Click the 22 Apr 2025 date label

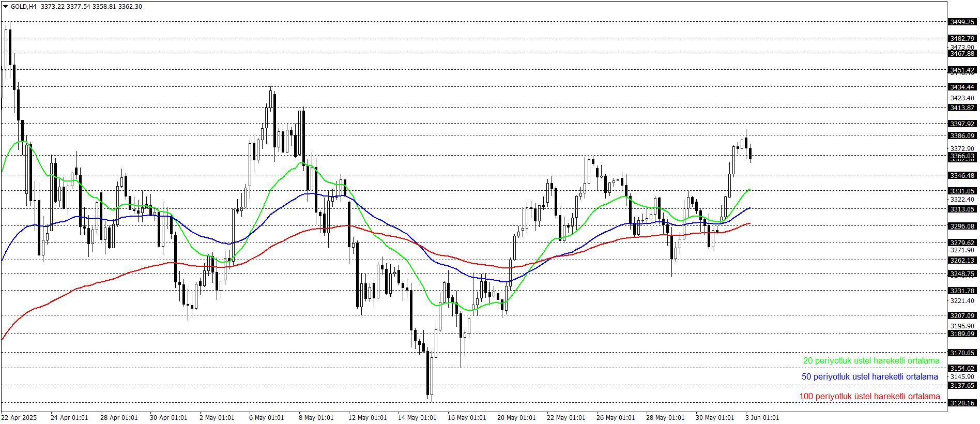pyautogui.click(x=19, y=417)
